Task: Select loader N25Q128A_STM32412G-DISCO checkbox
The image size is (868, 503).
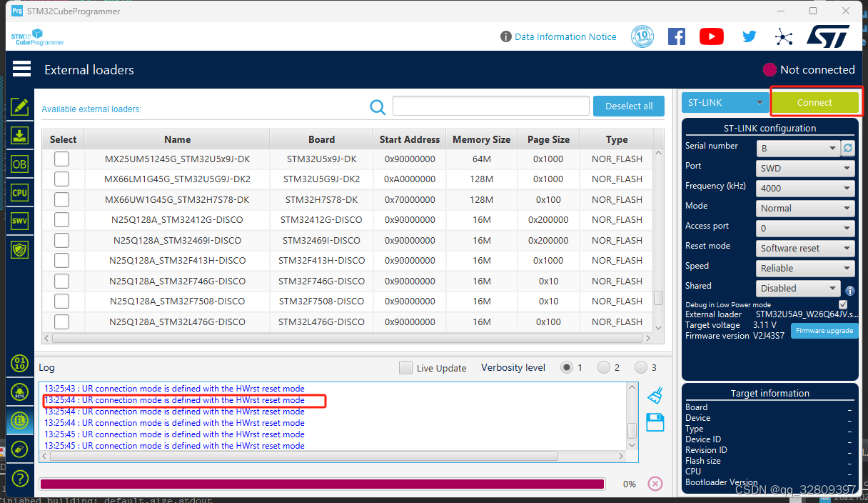Action: 62,219
